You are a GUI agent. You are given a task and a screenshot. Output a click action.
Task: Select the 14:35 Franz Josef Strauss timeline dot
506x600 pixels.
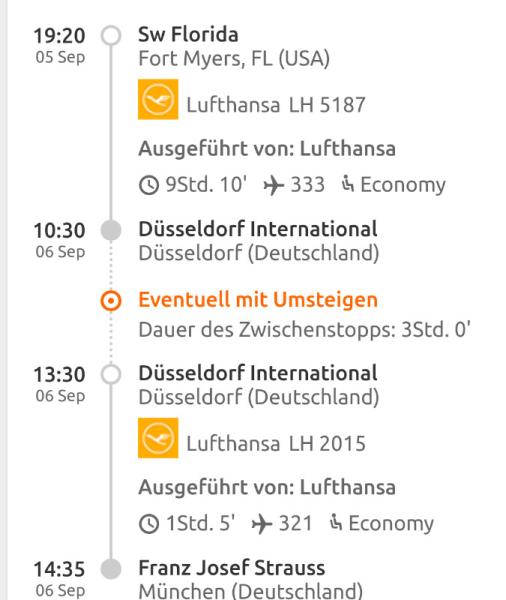[x=111, y=569]
